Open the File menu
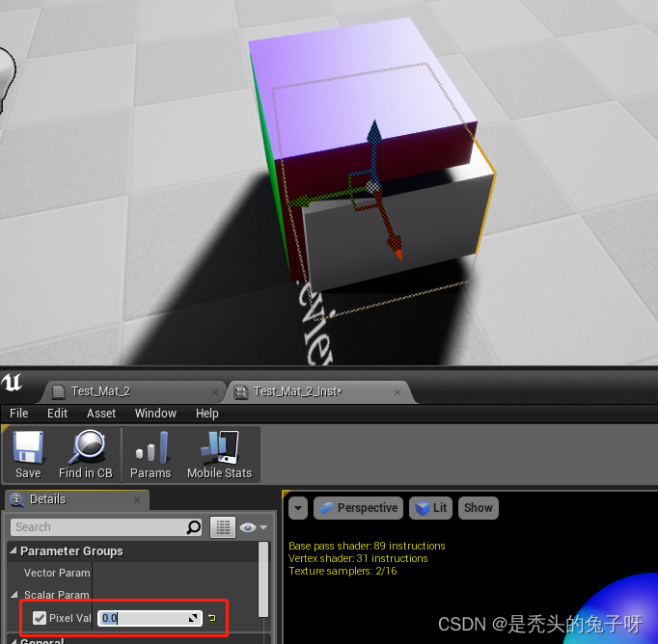This screenshot has width=658, height=644. point(19,414)
